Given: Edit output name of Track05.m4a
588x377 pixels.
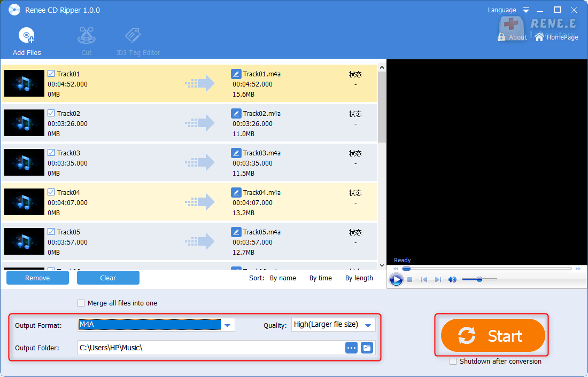Looking at the screenshot, I should point(236,232).
